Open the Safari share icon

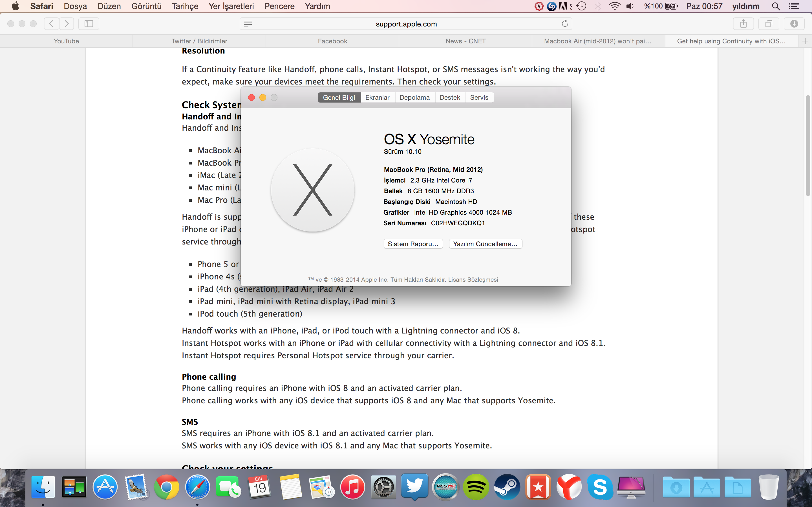click(743, 23)
